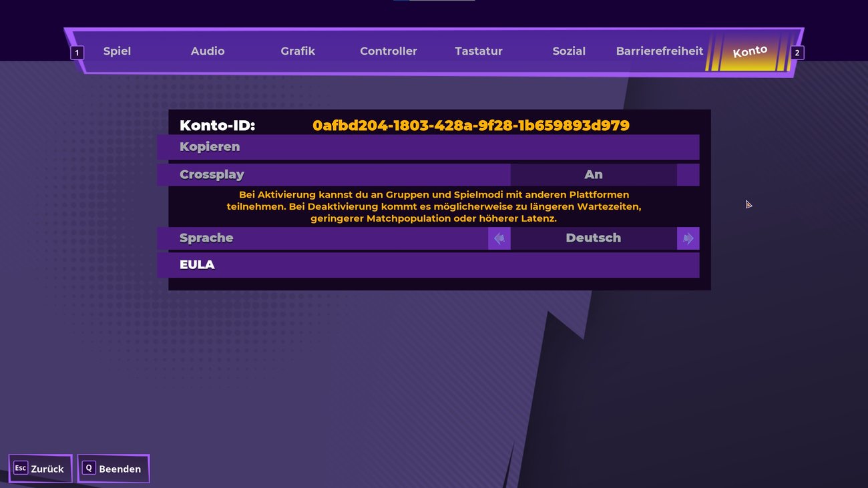
Task: Click the orange Konto-ID string
Action: pos(471,125)
